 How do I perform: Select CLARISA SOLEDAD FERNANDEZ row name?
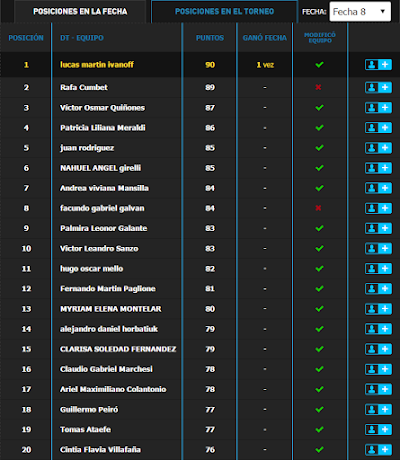(118, 349)
